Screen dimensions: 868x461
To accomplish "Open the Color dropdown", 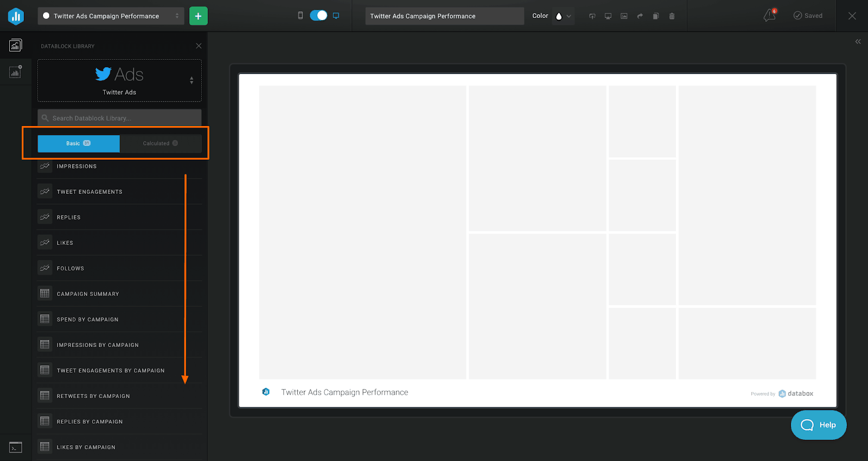I will tap(564, 16).
